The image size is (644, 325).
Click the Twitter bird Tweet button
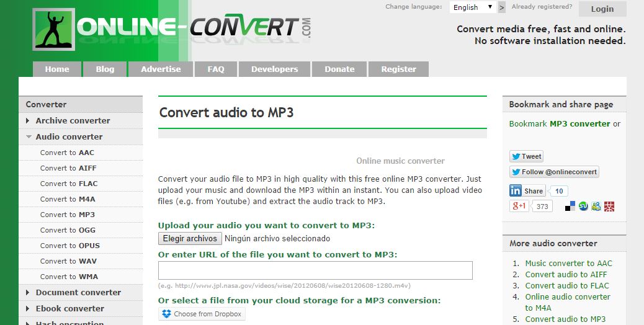point(527,156)
